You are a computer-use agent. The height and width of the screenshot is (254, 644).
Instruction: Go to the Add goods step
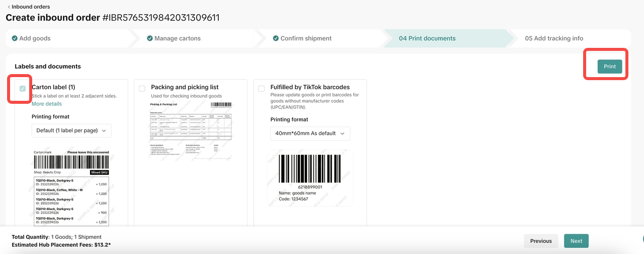35,38
